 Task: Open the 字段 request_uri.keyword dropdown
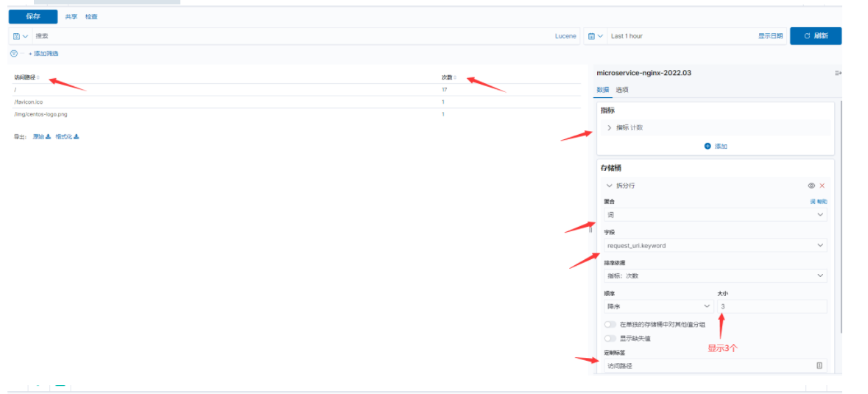[716, 245]
